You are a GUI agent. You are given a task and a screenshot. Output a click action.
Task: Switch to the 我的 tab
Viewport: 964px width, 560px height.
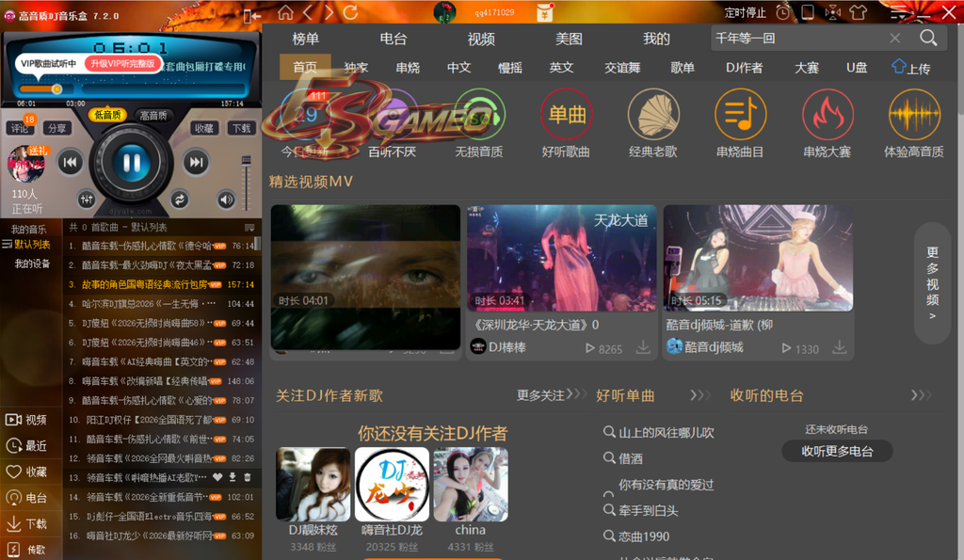[656, 39]
